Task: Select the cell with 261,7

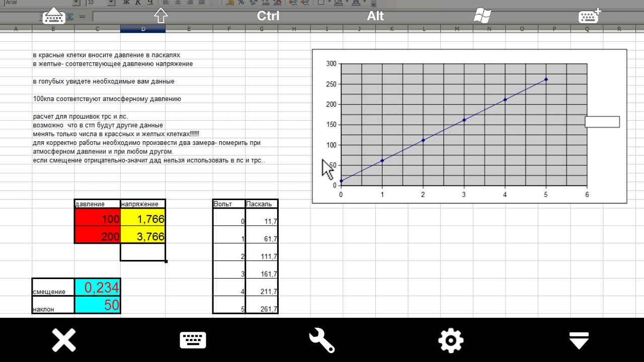Action: click(262, 305)
